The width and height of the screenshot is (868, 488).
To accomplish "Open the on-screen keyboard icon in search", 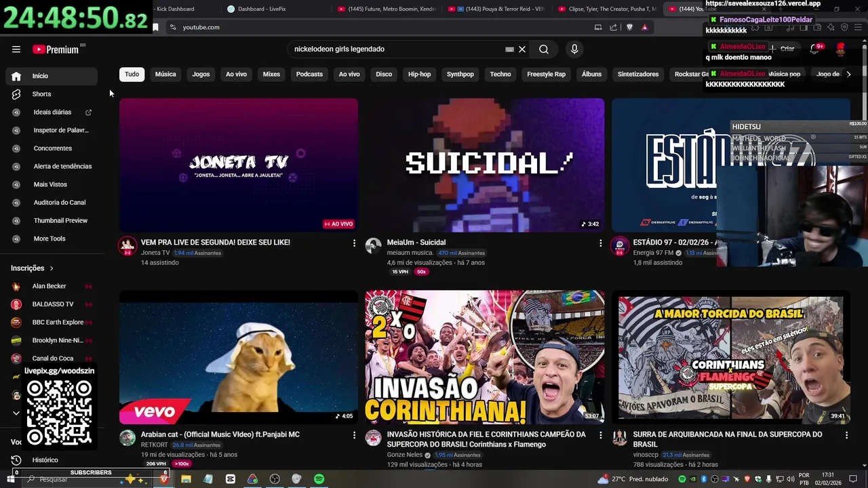I will 509,49.
